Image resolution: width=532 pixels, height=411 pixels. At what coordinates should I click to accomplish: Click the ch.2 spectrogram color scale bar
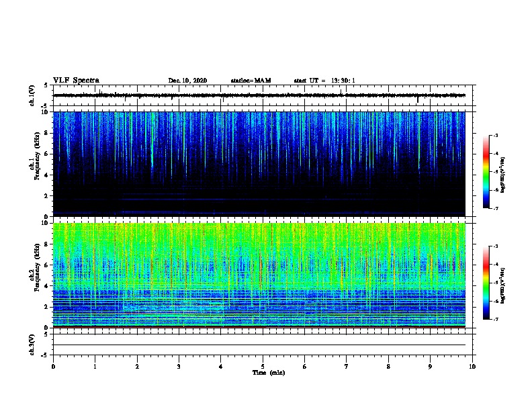486,283
